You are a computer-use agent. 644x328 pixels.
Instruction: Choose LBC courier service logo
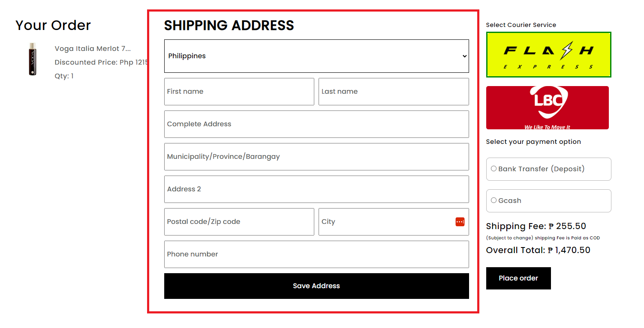click(x=547, y=107)
